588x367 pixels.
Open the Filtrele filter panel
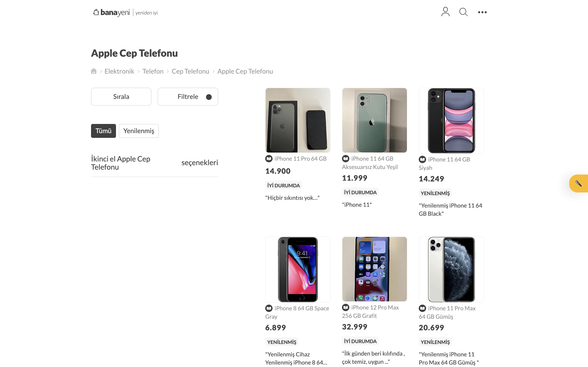pos(188,97)
